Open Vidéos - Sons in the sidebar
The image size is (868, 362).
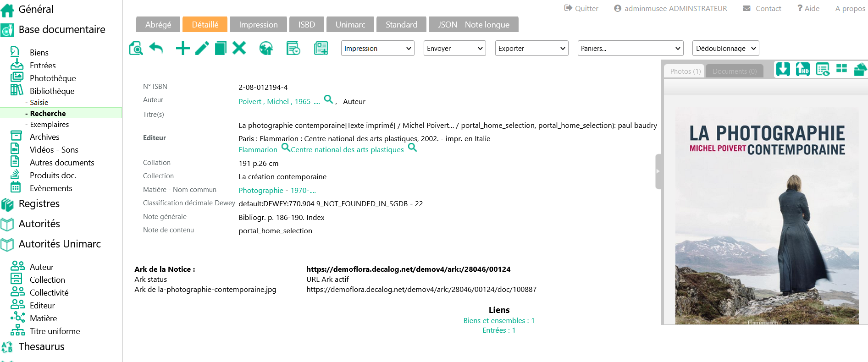[54, 149]
